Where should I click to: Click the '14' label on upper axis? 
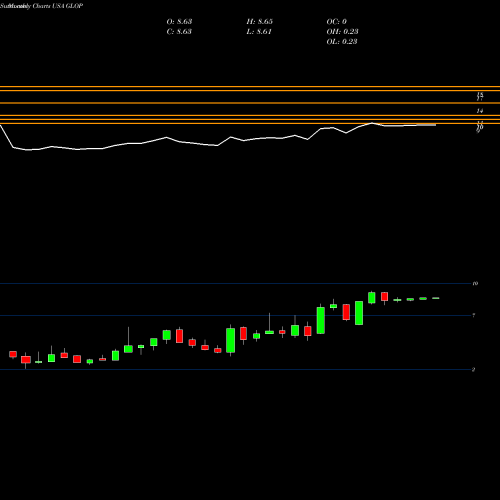(x=480, y=111)
